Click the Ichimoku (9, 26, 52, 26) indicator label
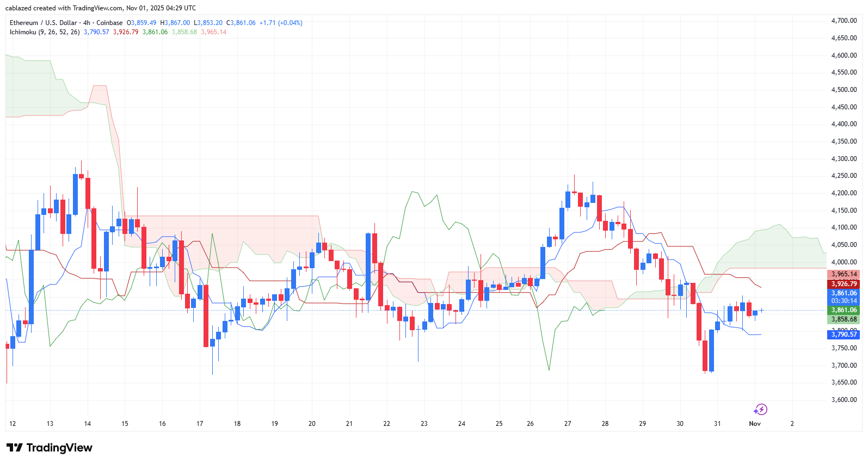The height and width of the screenshot is (464, 868). pos(45,32)
